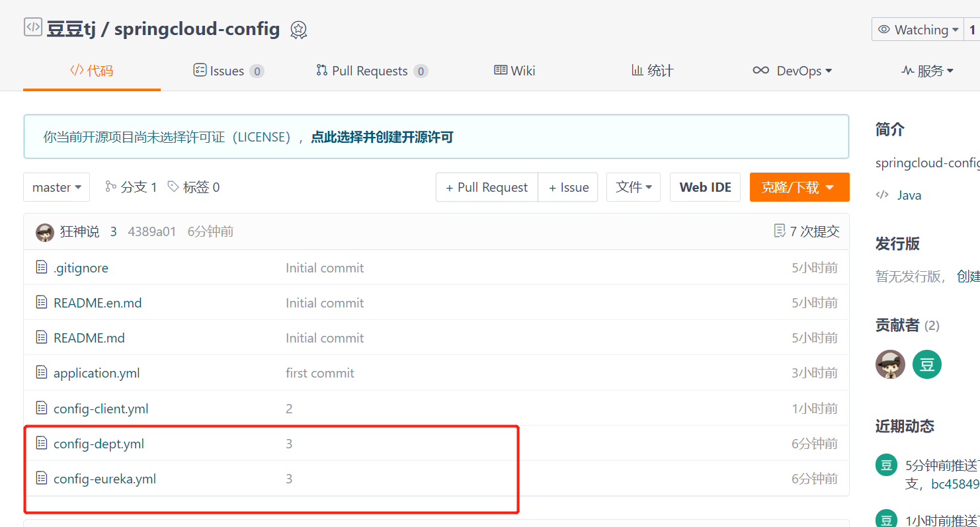Viewport: 980px width, 527px height.
Task: Open the Web IDE button
Action: pyautogui.click(x=705, y=187)
